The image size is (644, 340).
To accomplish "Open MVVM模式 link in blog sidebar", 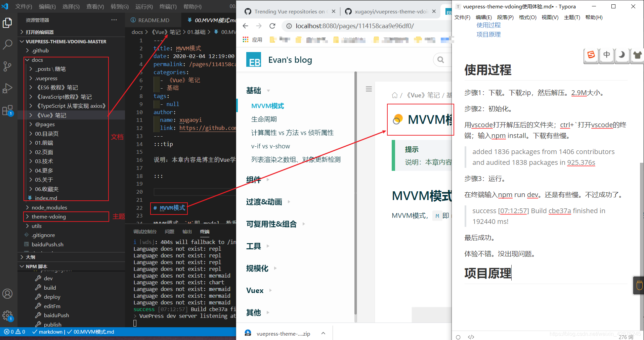I will [268, 106].
